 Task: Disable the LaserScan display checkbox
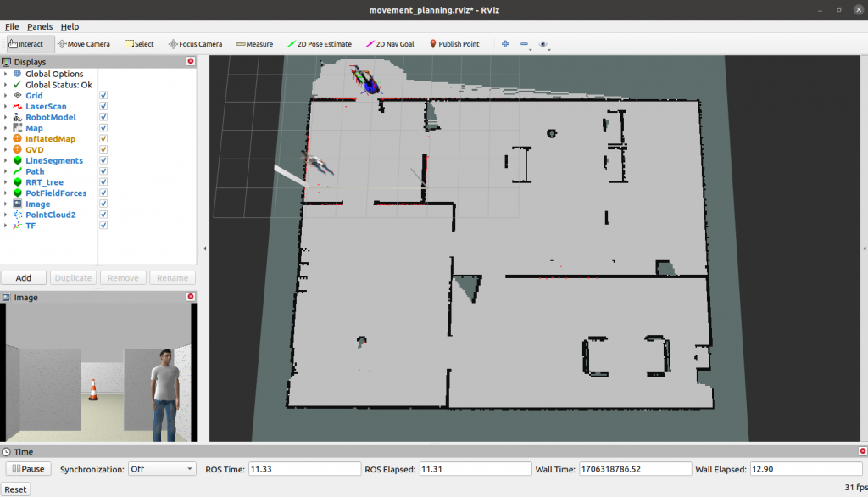[x=103, y=106]
